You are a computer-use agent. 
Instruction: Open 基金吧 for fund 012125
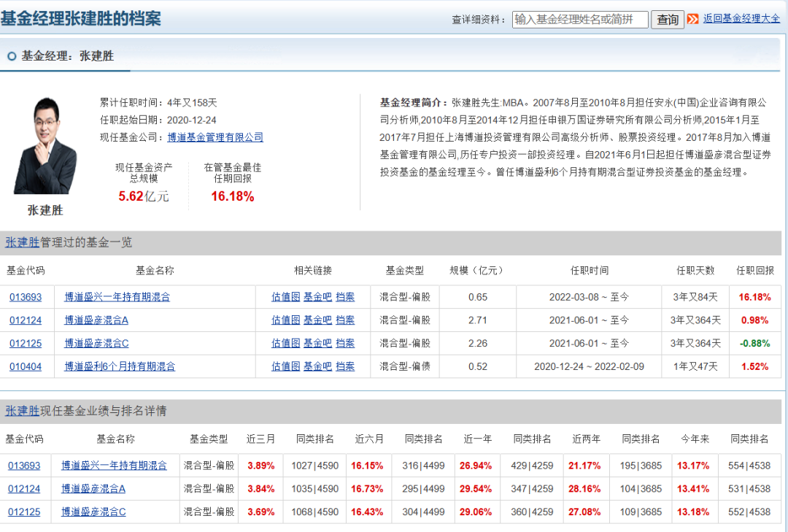[317, 344]
